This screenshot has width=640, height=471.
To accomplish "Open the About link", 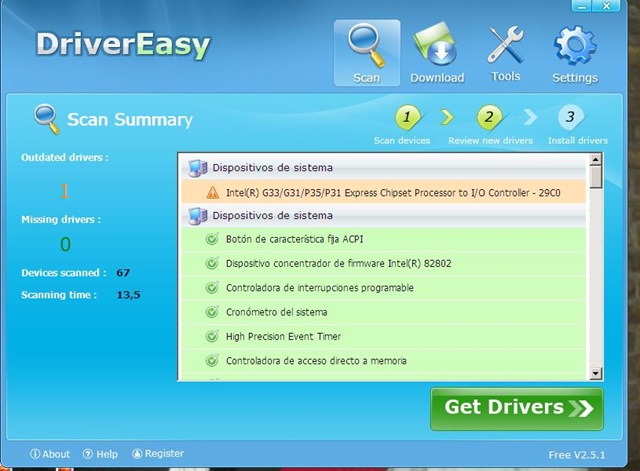I will pos(50,454).
